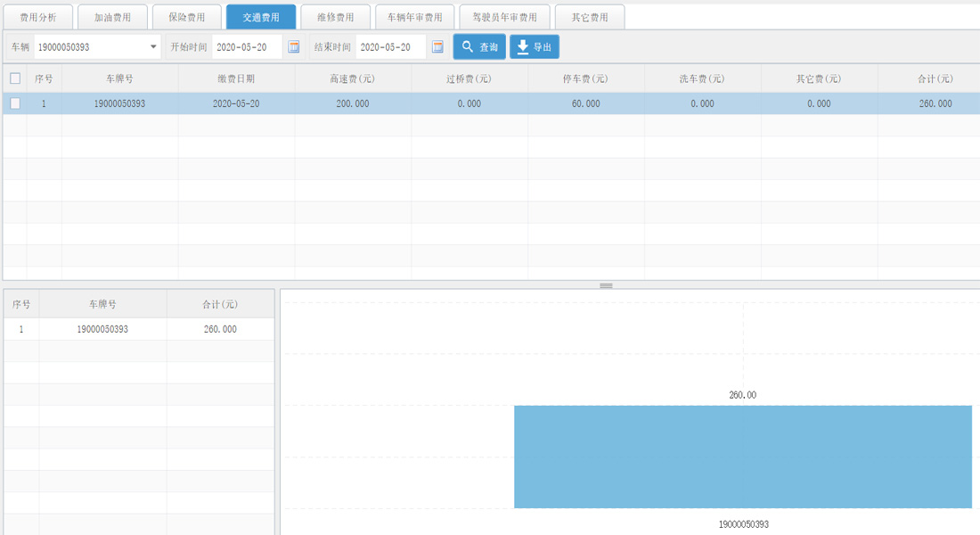Click the 0.000 bridge toll cell
Image resolution: width=980 pixels, height=535 pixels.
[x=469, y=103]
